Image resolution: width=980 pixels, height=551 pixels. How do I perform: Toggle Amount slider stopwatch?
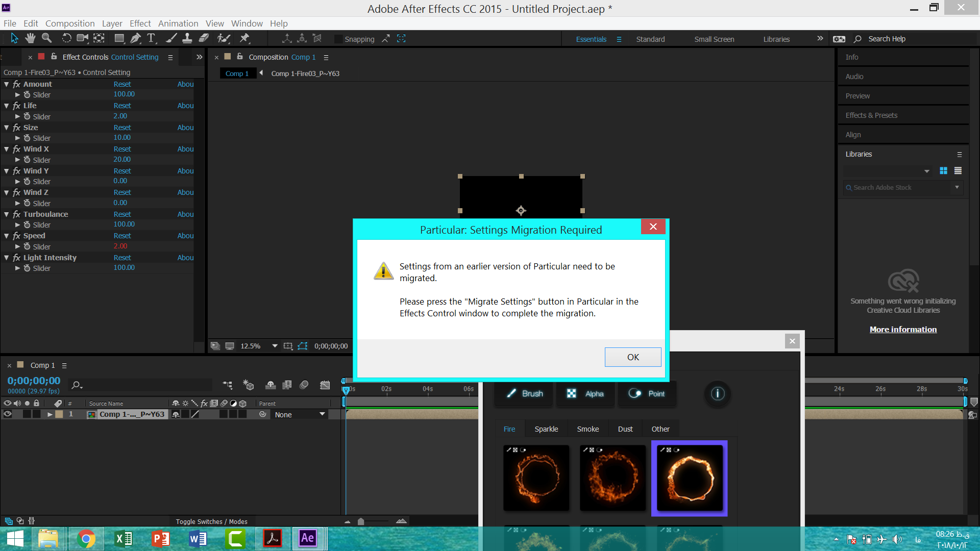27,95
